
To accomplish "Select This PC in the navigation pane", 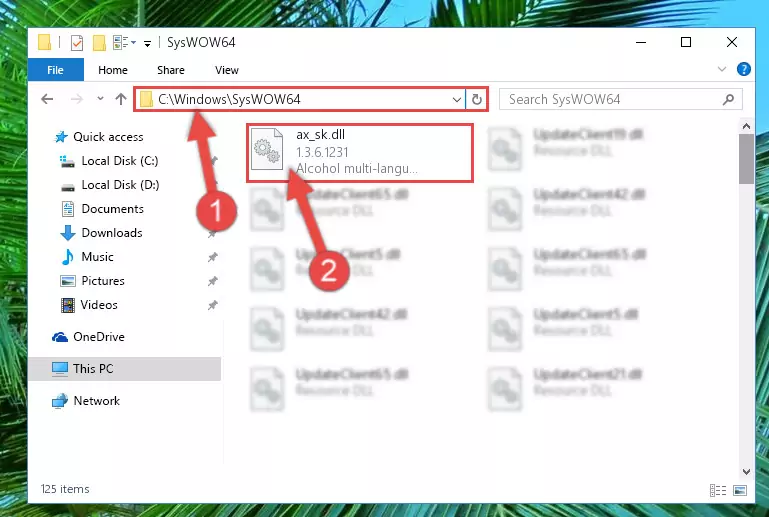I will click(x=125, y=369).
